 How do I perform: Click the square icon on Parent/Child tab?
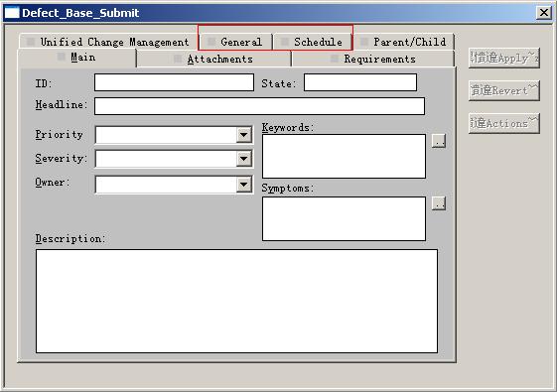(x=364, y=42)
